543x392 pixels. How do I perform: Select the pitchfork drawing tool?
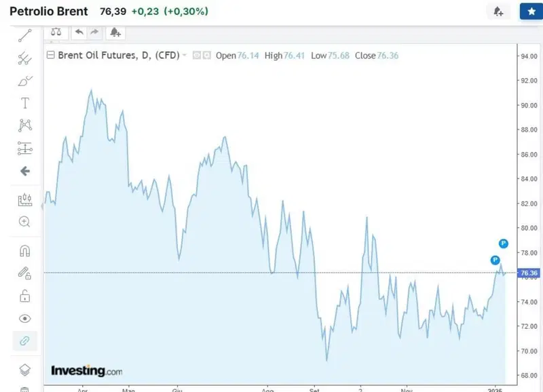pos(25,58)
